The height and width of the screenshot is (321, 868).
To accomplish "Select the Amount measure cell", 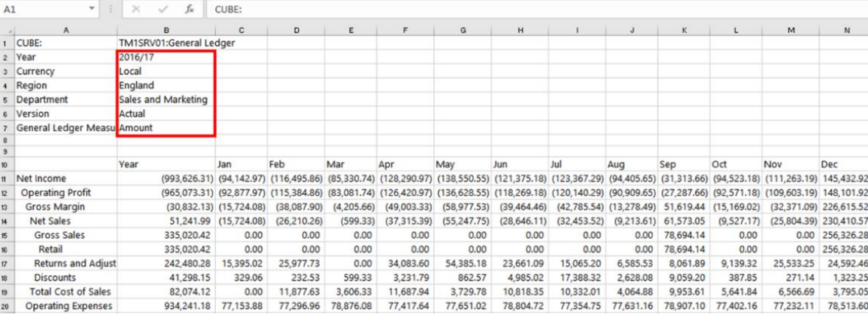I will coord(166,128).
